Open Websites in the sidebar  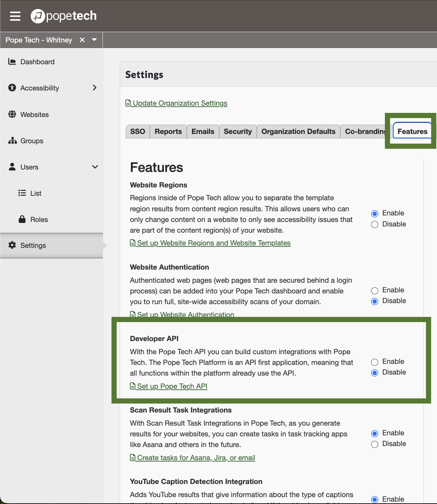pos(52,115)
